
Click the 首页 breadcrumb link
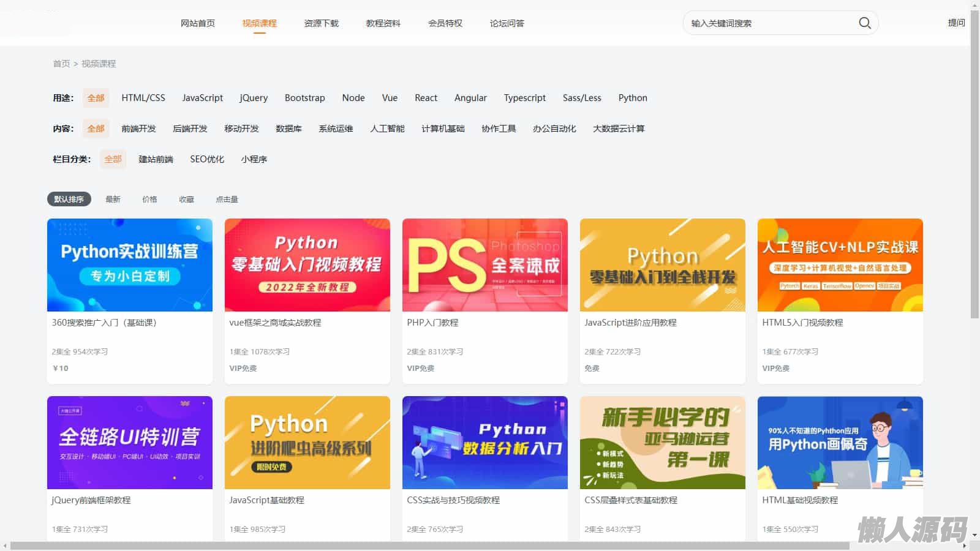(x=61, y=64)
